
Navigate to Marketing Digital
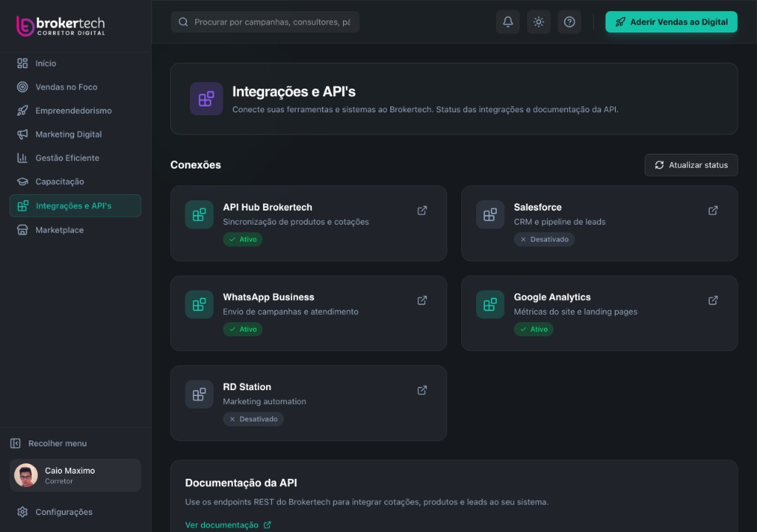tap(75, 134)
